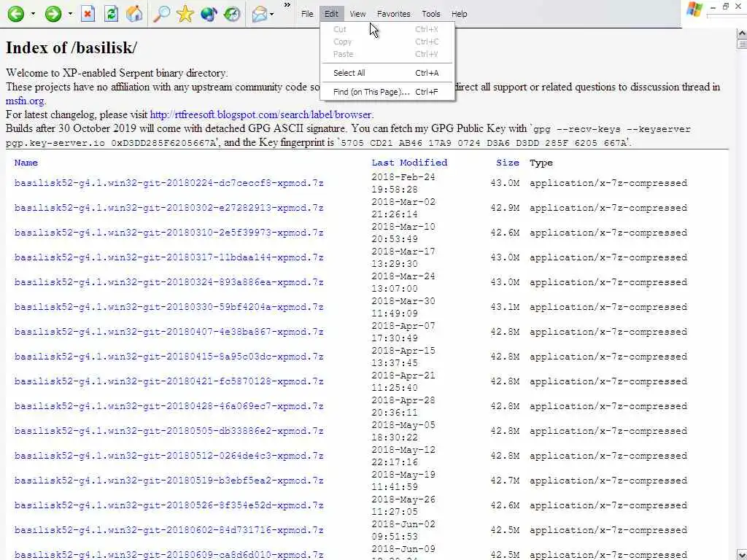Open the Tools menu
Image resolution: width=747 pixels, height=560 pixels.
coord(430,14)
